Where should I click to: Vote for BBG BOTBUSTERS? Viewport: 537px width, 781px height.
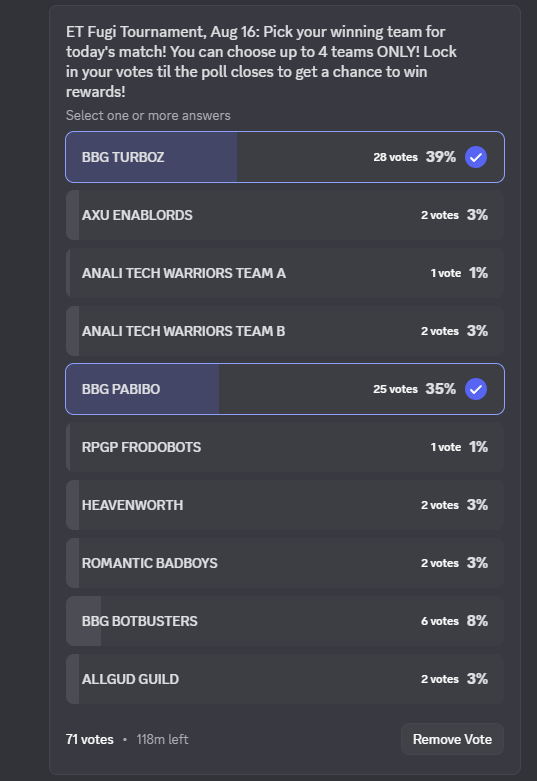(x=285, y=621)
